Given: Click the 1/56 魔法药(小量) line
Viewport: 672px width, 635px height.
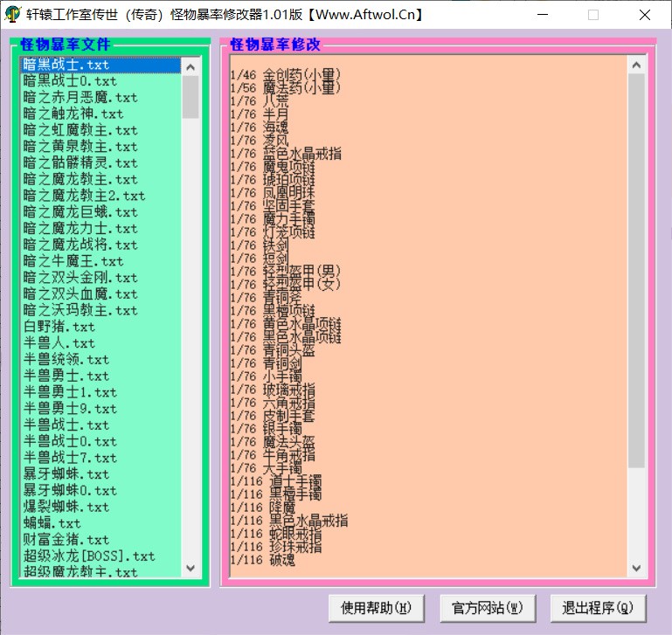Looking at the screenshot, I should coord(286,88).
